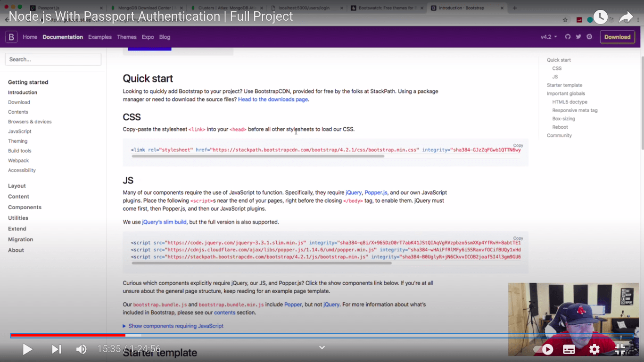644x362 pixels.
Task: Expand the chevron for more videos
Action: 322,347
